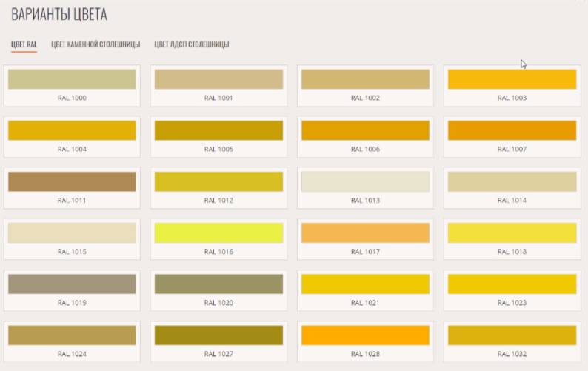Select the RAL 1017 saffron swatch
The image size is (588, 371).
(x=365, y=233)
